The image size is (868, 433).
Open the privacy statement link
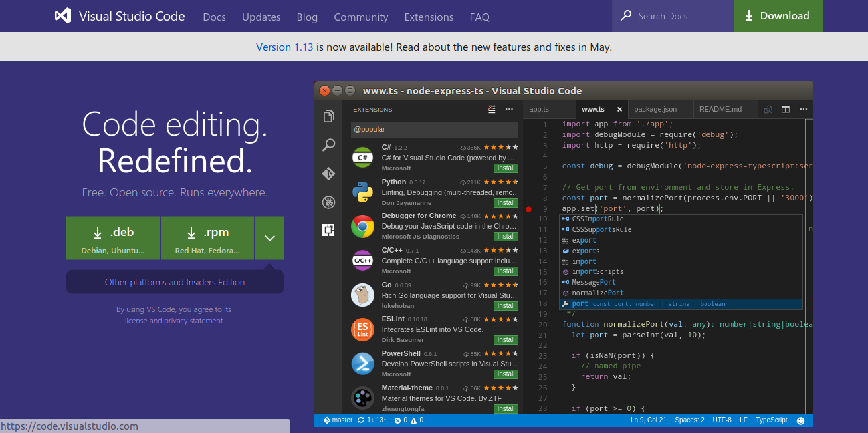pyautogui.click(x=194, y=321)
